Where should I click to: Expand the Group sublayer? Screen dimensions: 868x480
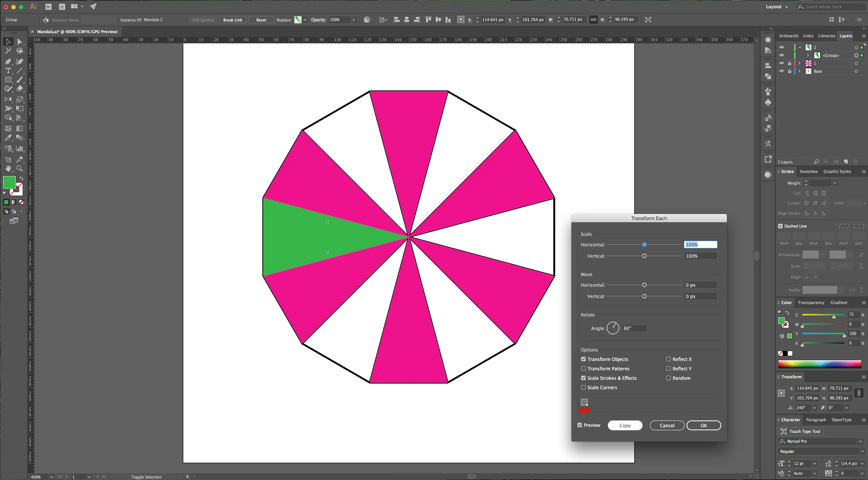tap(808, 55)
